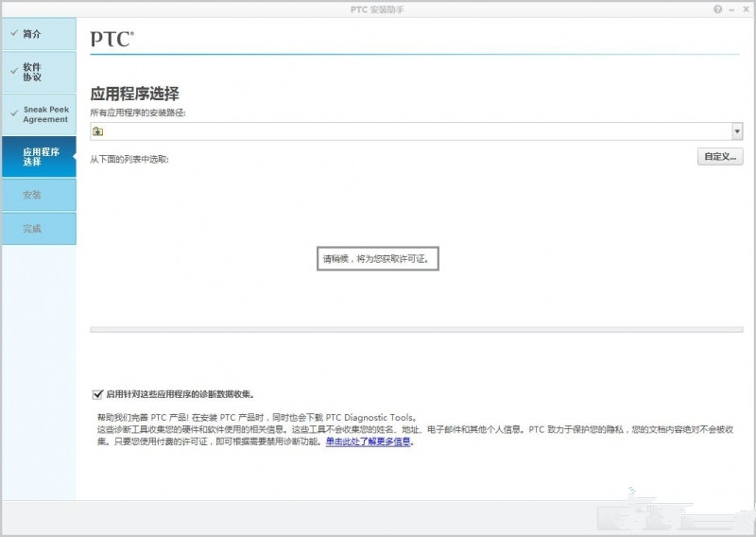This screenshot has height=537, width=756.
Task: Open the help question mark icon
Action: 718,9
